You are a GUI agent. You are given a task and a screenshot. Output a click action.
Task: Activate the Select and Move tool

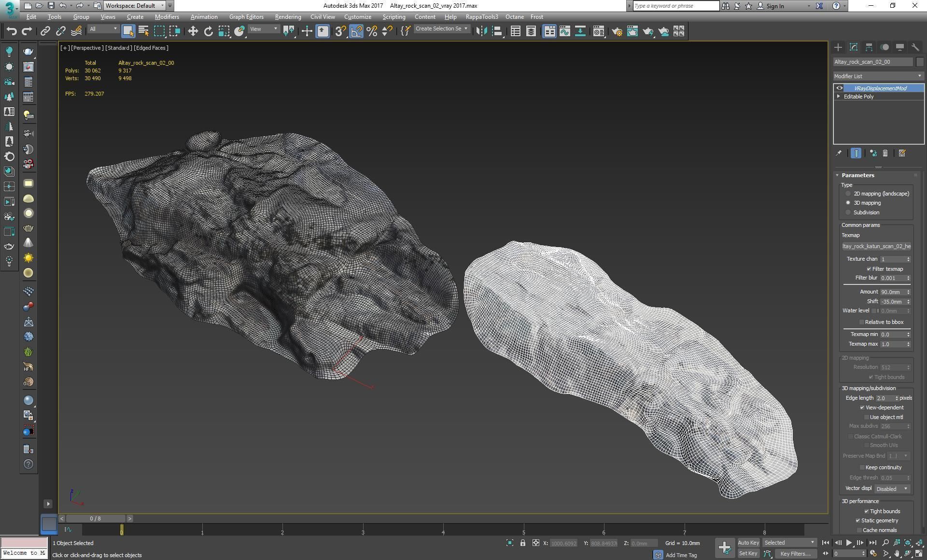tap(193, 31)
